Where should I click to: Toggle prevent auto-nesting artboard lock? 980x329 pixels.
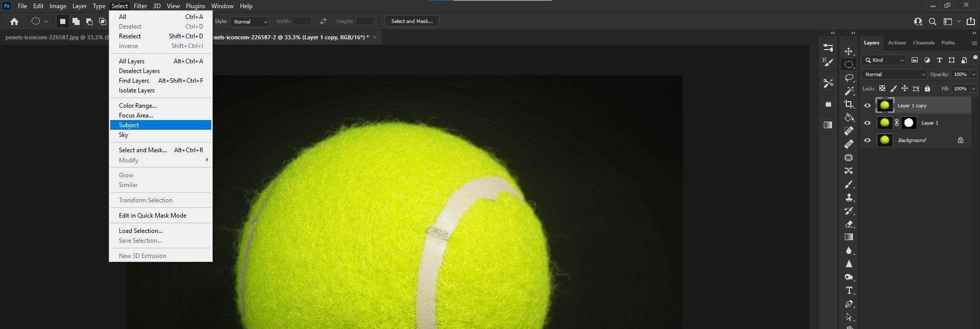click(x=916, y=88)
